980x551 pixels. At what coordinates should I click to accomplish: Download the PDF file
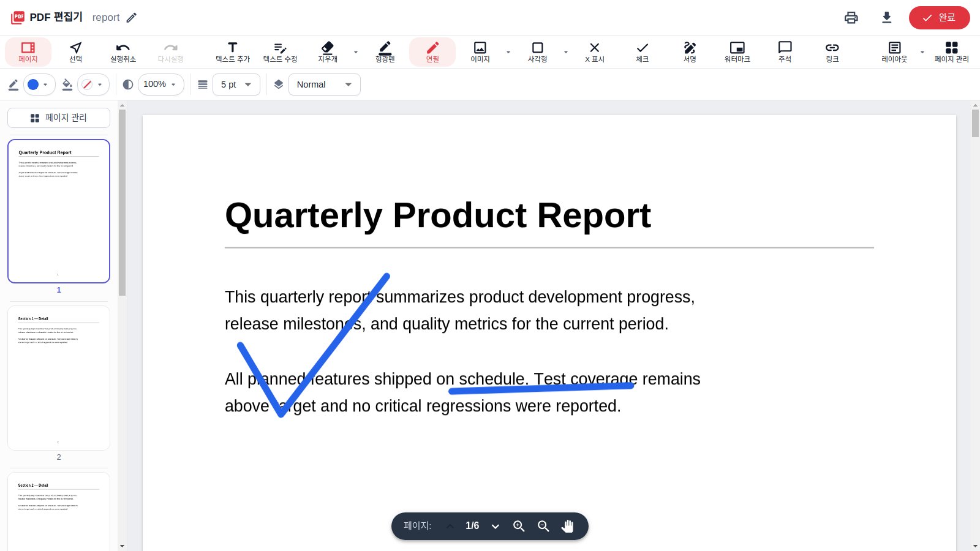887,18
